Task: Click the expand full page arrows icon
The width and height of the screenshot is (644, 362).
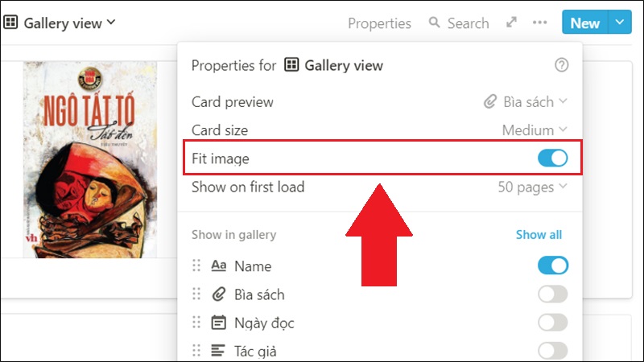Action: [511, 23]
